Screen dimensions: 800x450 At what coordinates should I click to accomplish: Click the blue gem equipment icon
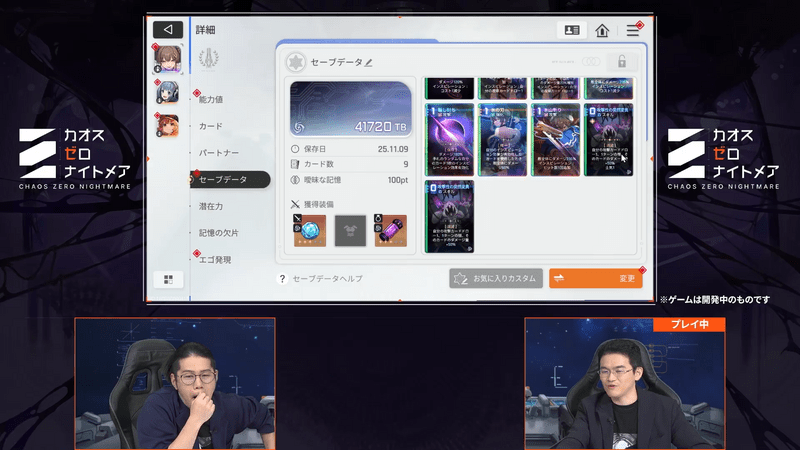pyautogui.click(x=310, y=231)
